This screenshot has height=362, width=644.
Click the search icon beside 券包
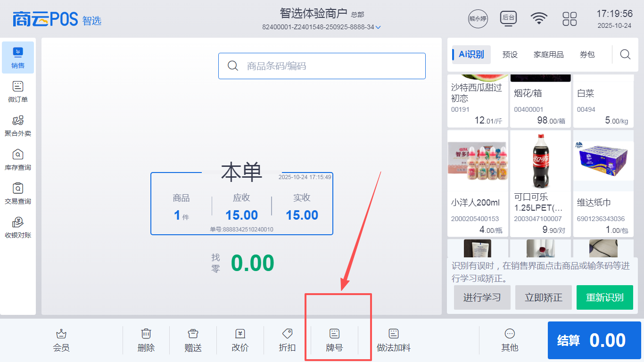click(625, 55)
